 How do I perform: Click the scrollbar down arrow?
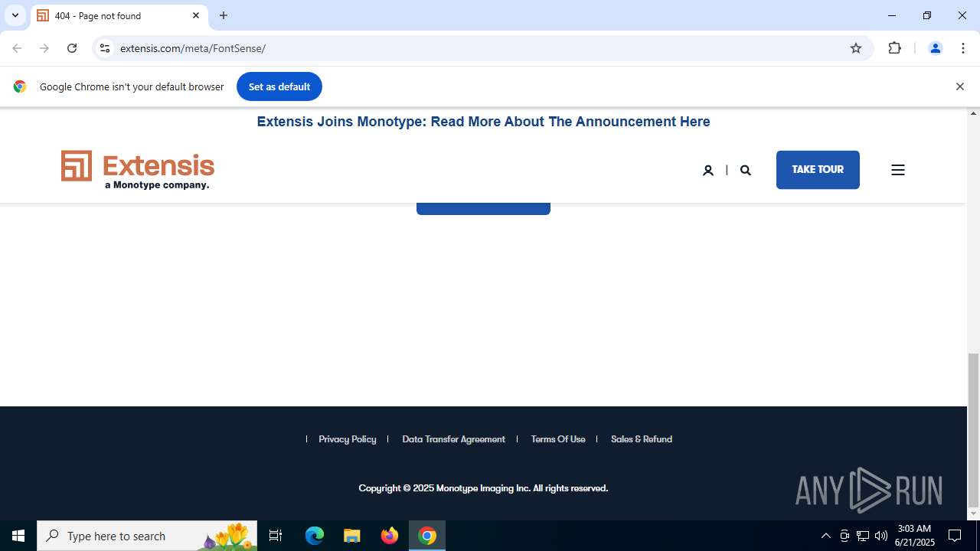click(973, 514)
